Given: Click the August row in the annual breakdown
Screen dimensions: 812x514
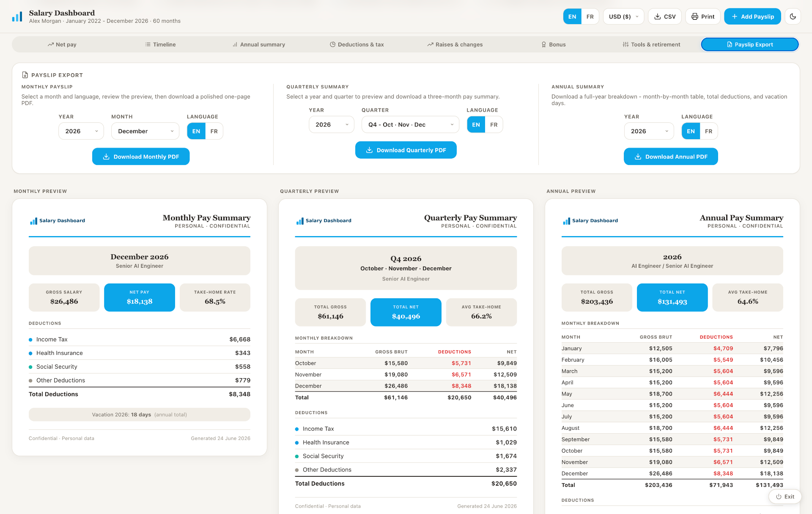Looking at the screenshot, I should pyautogui.click(x=672, y=428).
